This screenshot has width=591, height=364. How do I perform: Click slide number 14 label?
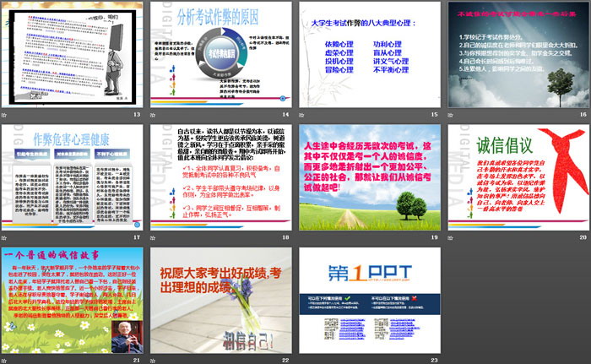[x=285, y=114]
